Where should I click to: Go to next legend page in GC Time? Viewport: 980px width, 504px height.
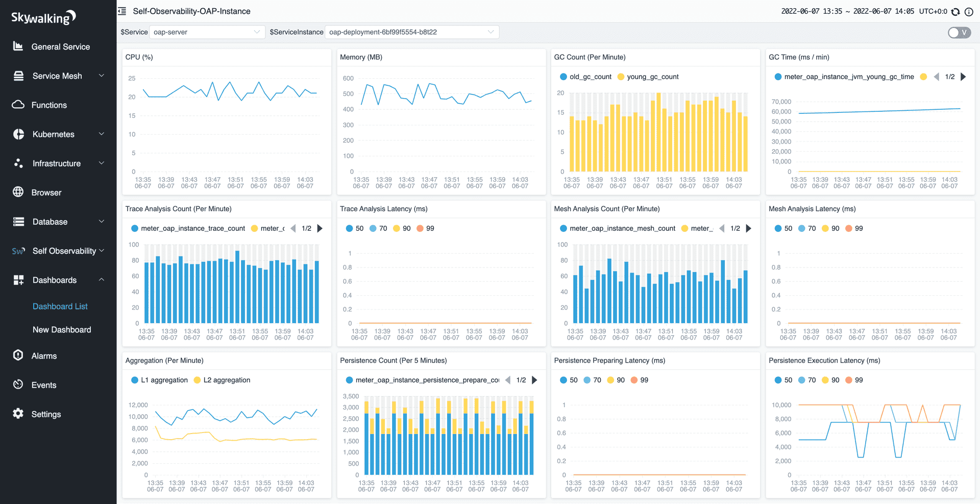pos(963,77)
